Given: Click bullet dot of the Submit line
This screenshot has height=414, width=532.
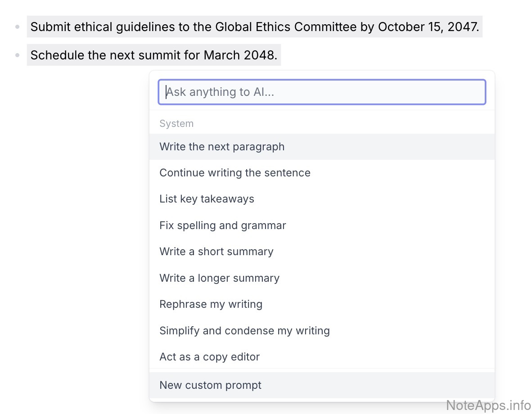Looking at the screenshot, I should (x=18, y=27).
